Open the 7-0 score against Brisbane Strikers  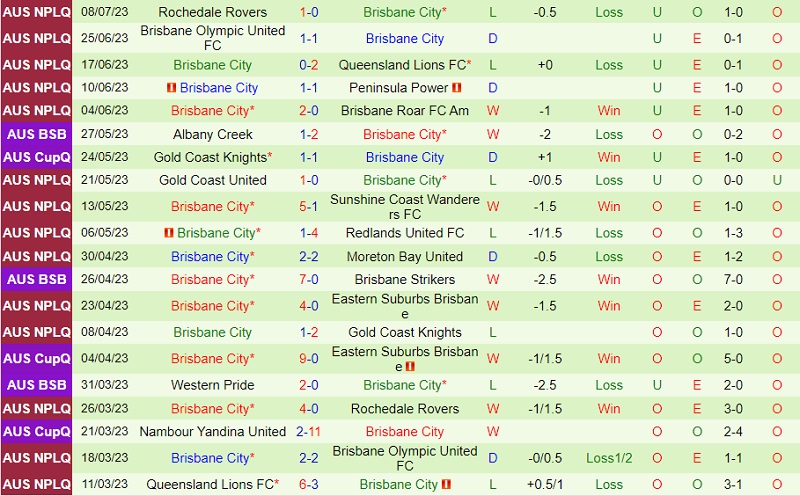tap(309, 280)
